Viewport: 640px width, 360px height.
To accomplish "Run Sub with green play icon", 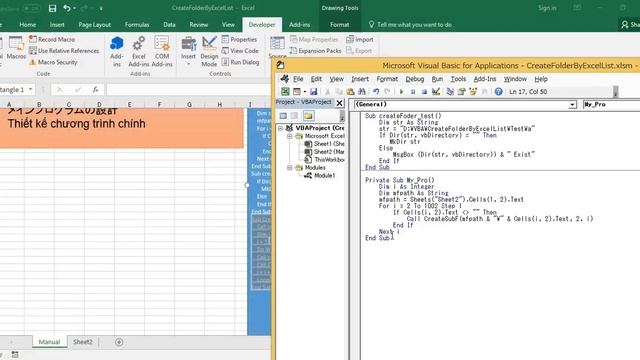I will pyautogui.click(x=401, y=92).
